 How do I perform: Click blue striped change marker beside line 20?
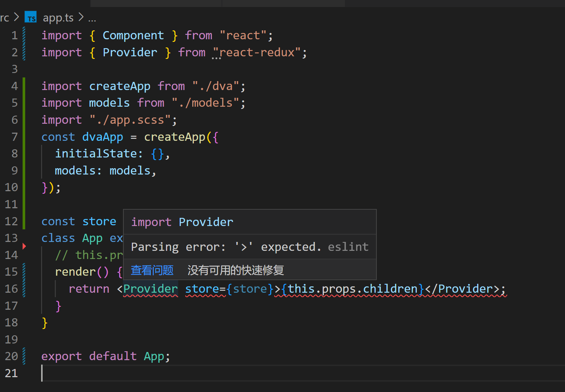coord(24,356)
